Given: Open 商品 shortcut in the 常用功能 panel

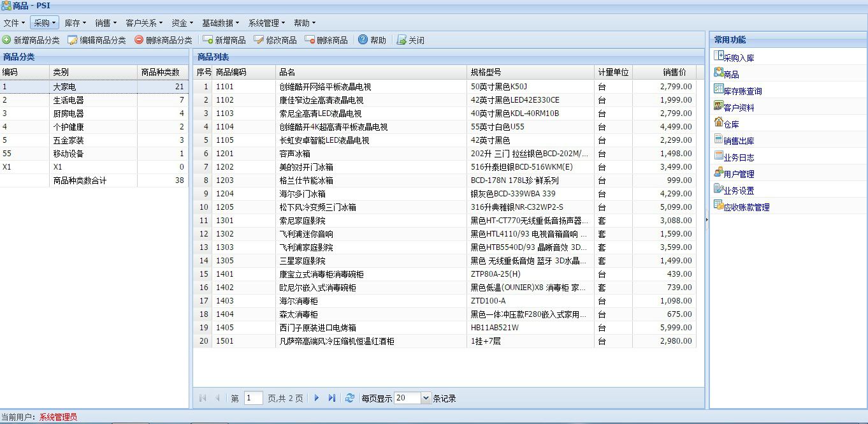Looking at the screenshot, I should point(727,74).
